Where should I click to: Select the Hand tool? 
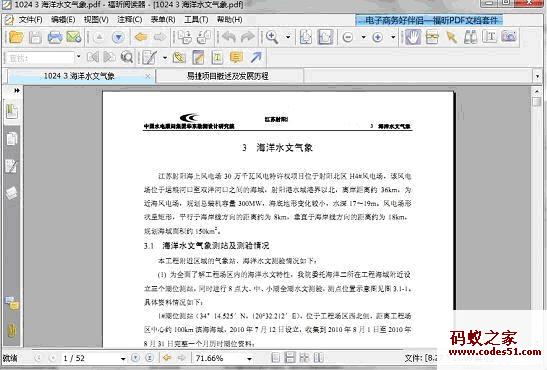pos(413,37)
